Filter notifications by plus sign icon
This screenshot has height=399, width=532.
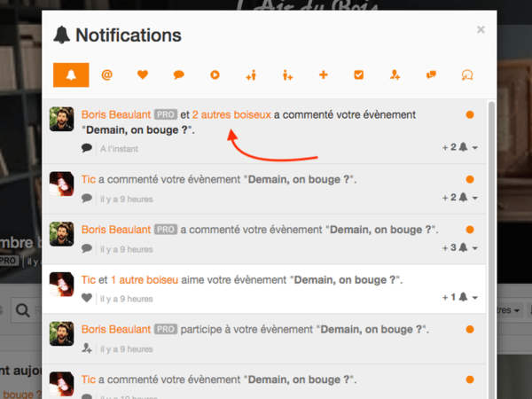[324, 74]
